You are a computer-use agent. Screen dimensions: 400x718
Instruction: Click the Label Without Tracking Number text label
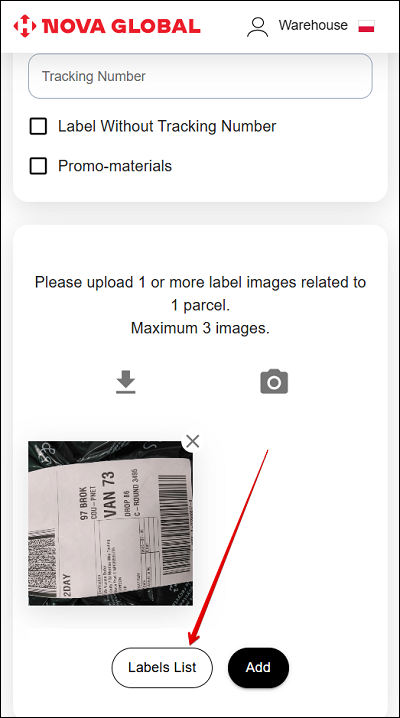(x=167, y=126)
